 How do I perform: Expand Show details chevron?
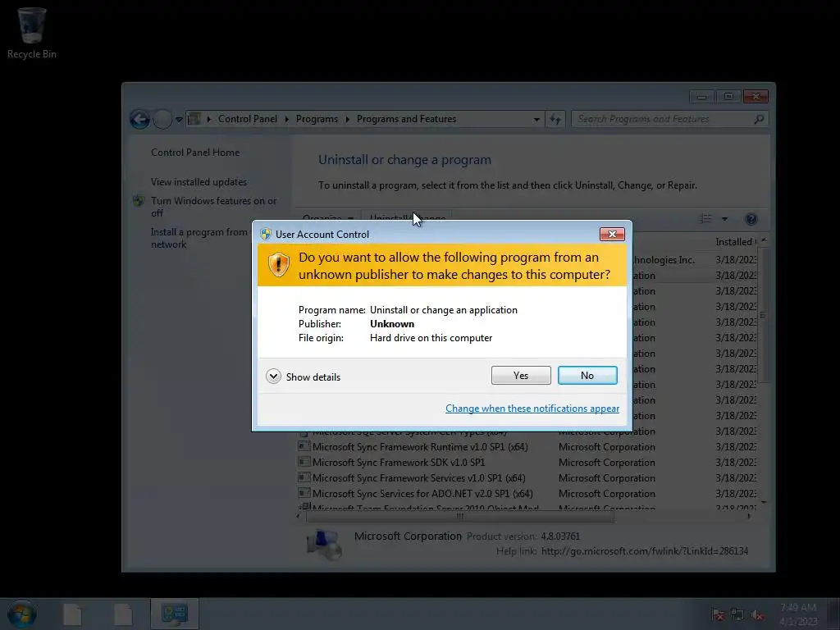click(273, 377)
